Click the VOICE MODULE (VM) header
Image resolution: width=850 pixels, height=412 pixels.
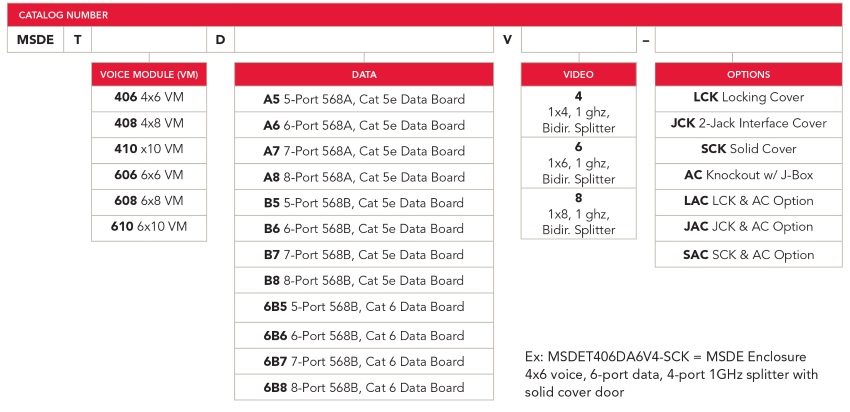(149, 75)
